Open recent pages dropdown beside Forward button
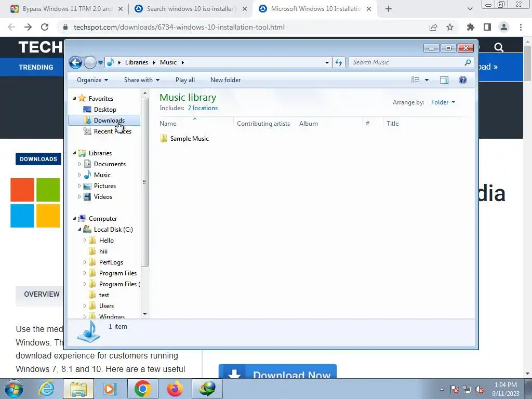Viewport: 532px width, 399px height. click(x=100, y=63)
